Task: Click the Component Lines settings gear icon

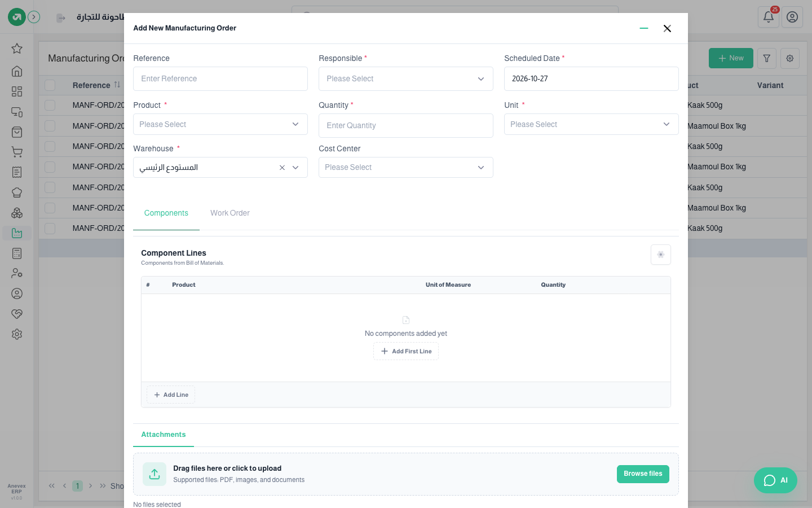Action: (661, 255)
